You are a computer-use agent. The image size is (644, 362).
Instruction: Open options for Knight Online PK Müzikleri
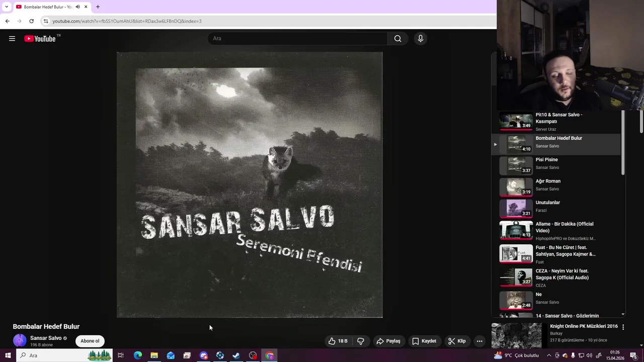tap(623, 327)
